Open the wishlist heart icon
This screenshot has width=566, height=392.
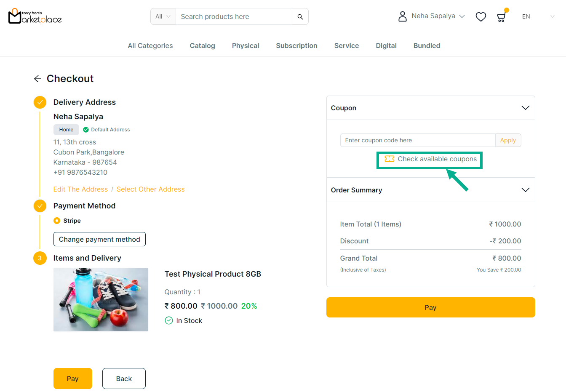pyautogui.click(x=481, y=17)
